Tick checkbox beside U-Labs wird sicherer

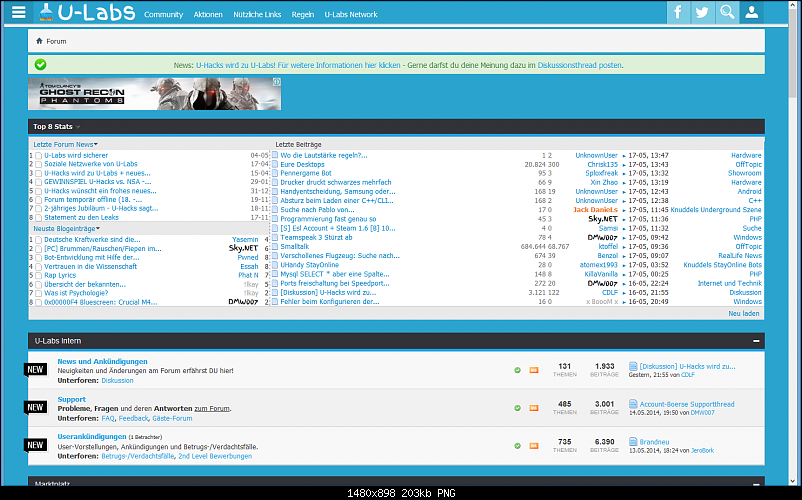click(x=39, y=156)
